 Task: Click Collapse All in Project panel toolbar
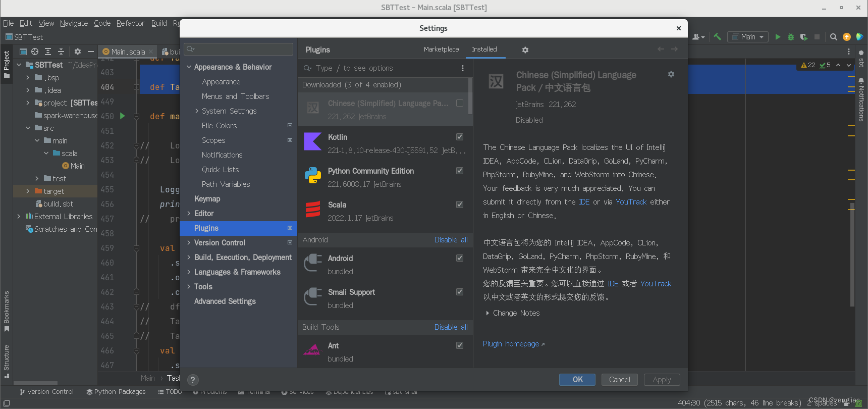click(x=61, y=52)
